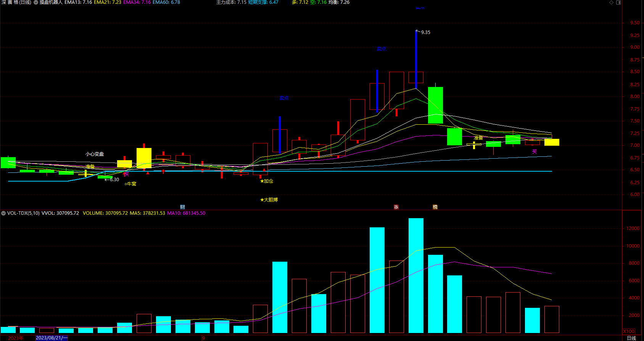Click the EMA13: 7.16 value
Viewport: 644px width, 341px height.
[78, 2]
